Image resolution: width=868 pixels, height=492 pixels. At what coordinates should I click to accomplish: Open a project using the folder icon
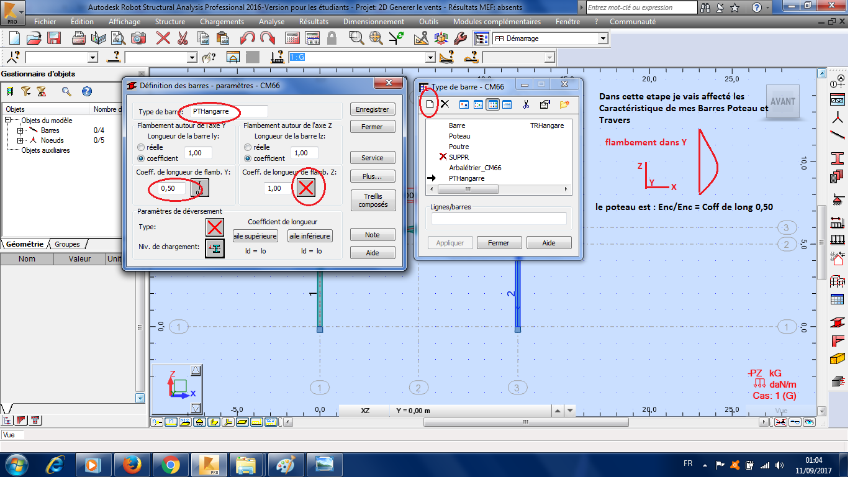[x=34, y=39]
